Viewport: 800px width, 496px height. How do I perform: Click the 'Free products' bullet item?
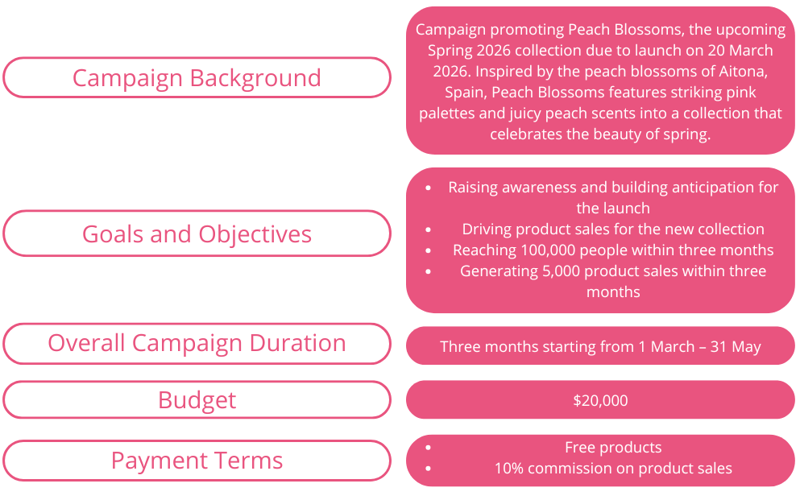pyautogui.click(x=613, y=447)
